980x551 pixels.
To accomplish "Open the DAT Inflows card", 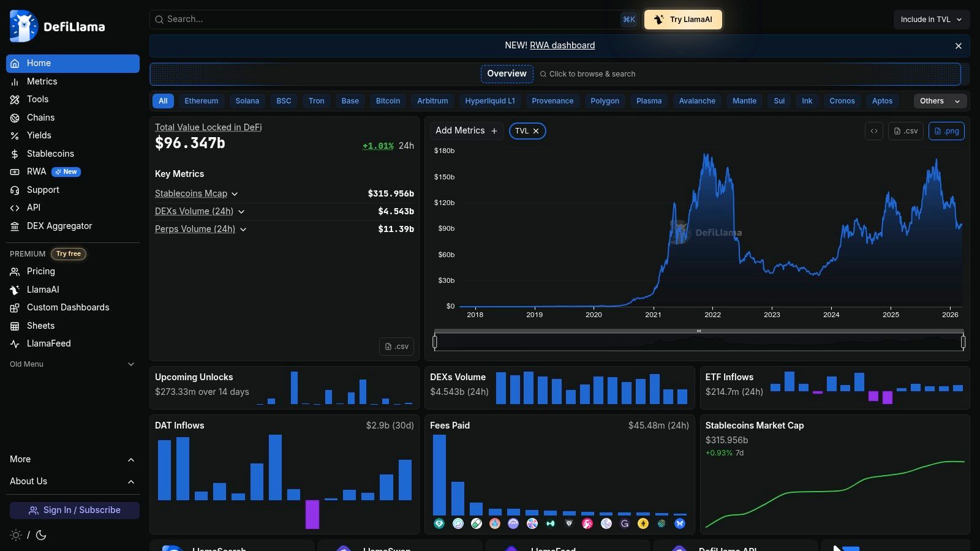I will [x=284, y=474].
